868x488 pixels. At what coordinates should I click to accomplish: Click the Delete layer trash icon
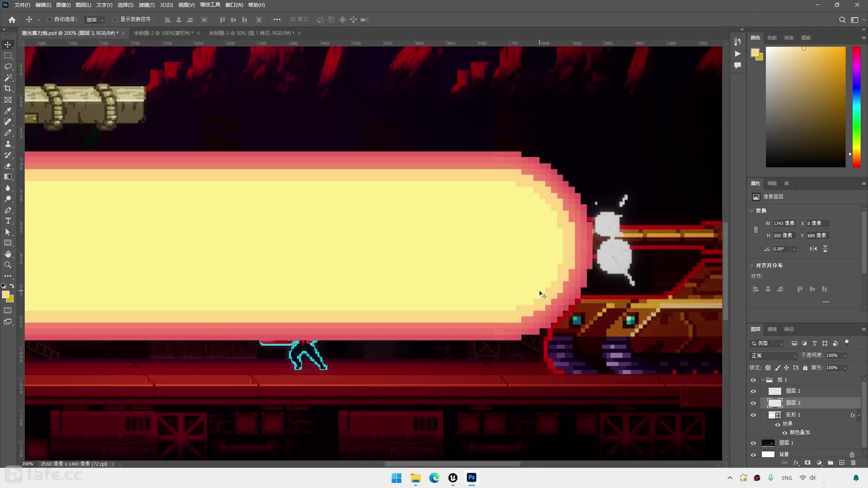[854, 463]
